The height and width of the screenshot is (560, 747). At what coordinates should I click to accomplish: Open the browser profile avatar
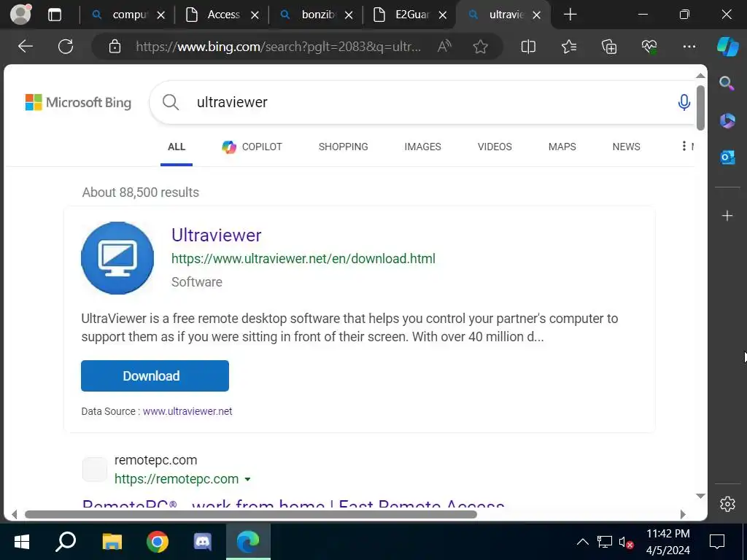[x=20, y=15]
